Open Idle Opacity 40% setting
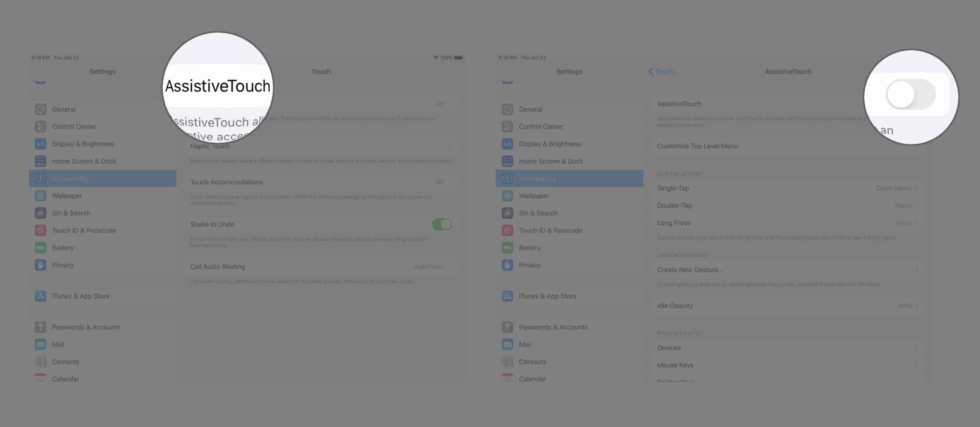 (x=908, y=306)
